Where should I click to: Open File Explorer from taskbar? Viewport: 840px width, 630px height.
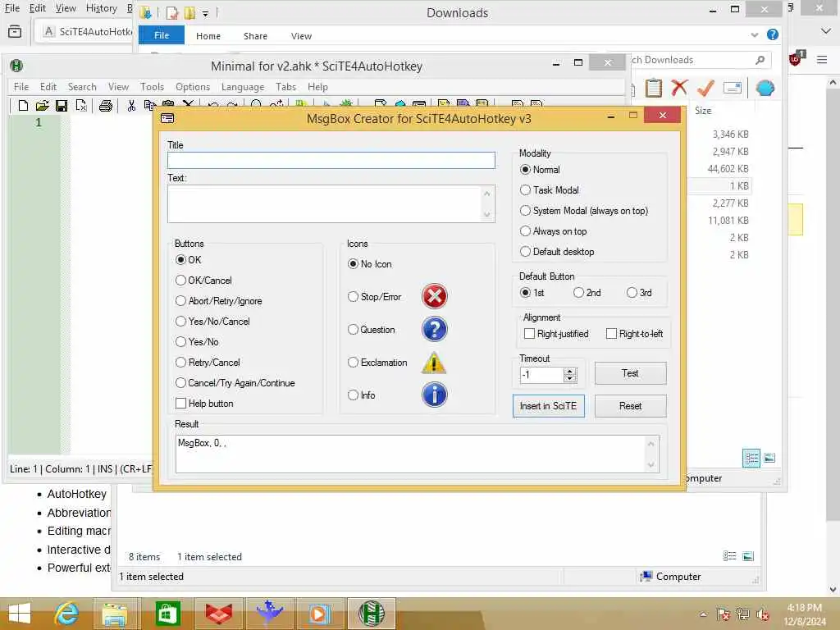pyautogui.click(x=115, y=614)
